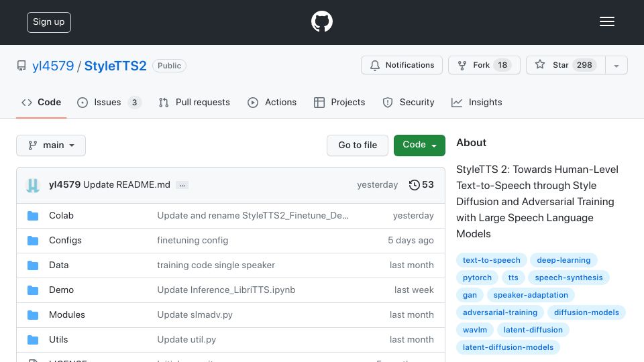The height and width of the screenshot is (362, 644).
Task: Open the Security tab
Action: 409,102
